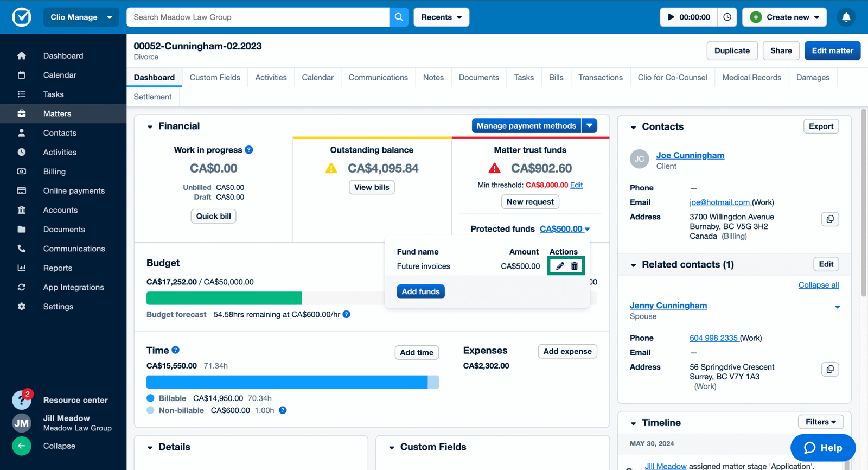Collapse the Timeline section

point(633,423)
